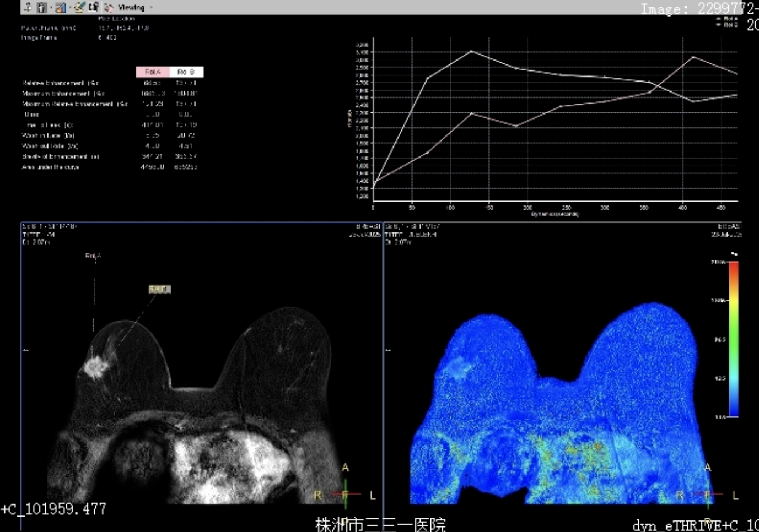
Task: Select the white Roi B column header
Action: tap(186, 72)
